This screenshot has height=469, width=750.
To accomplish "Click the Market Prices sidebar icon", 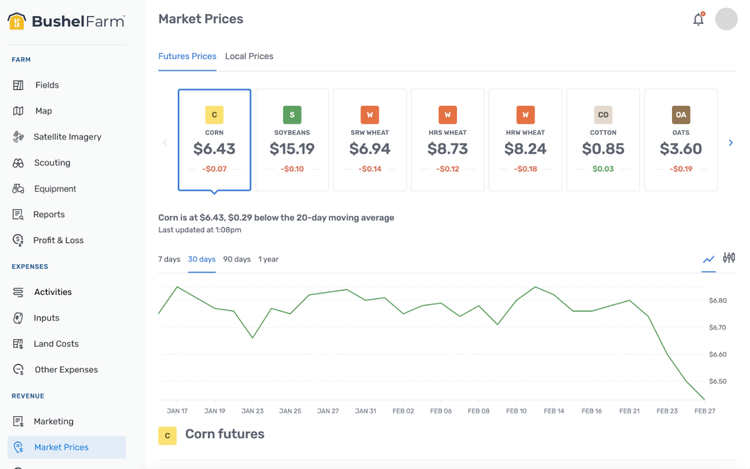I will click(18, 447).
